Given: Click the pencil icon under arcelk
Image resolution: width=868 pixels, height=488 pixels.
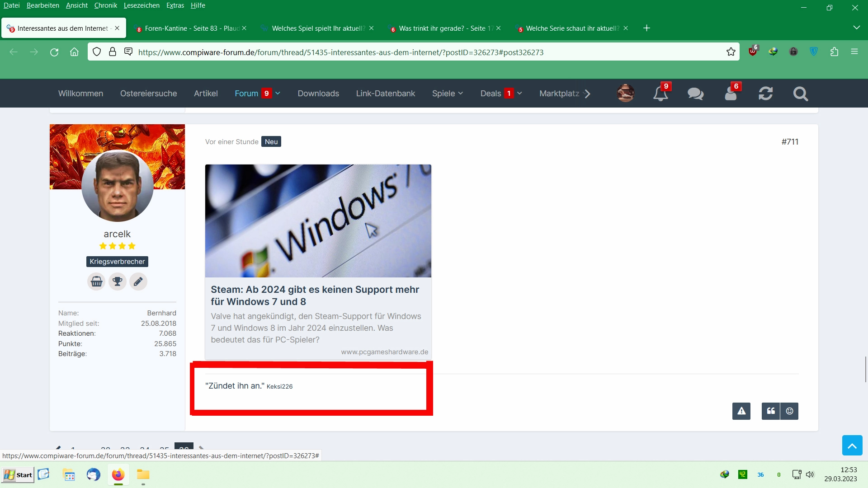Looking at the screenshot, I should point(138,282).
